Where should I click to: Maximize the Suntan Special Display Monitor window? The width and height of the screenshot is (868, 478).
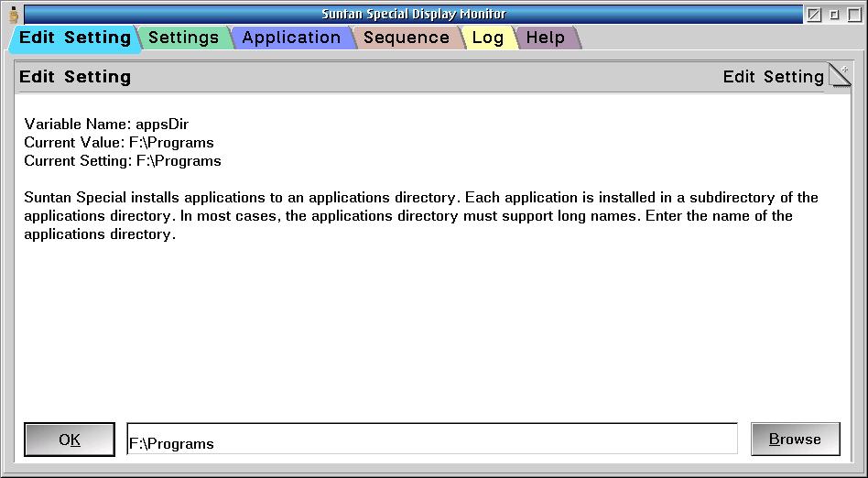pos(854,15)
